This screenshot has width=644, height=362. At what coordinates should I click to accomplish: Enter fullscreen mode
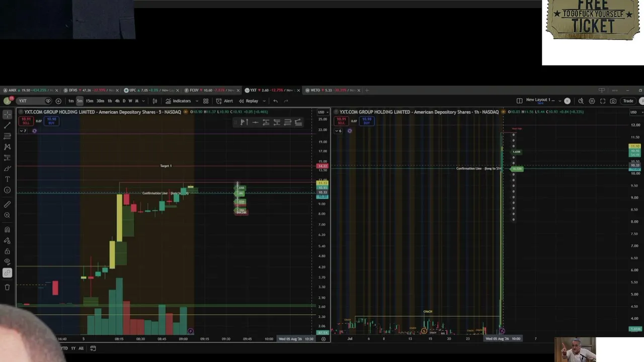pos(603,101)
